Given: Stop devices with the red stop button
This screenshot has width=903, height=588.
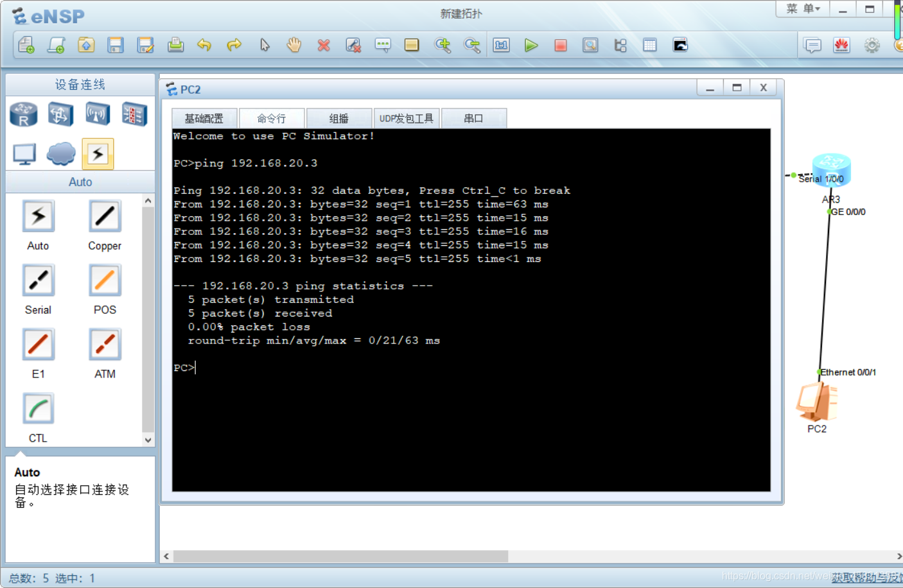Looking at the screenshot, I should point(561,45).
